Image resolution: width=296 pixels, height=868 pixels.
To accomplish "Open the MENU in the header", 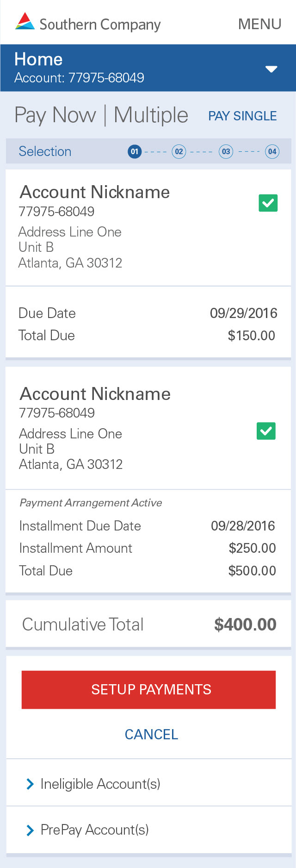I will point(259,24).
